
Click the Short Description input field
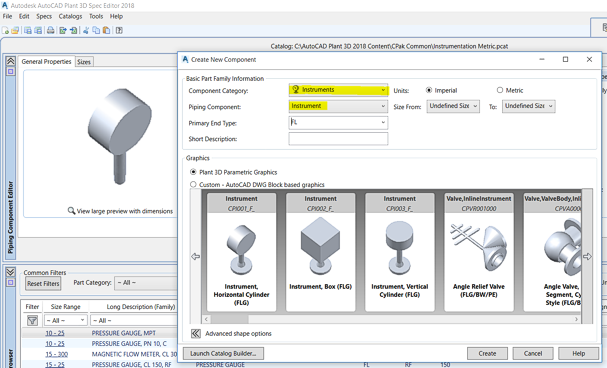338,139
